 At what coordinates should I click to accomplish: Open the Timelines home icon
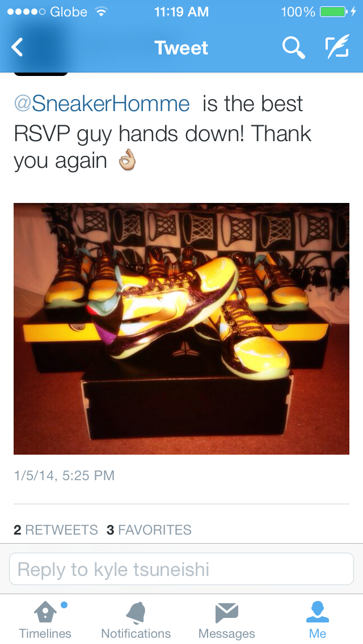click(45, 612)
